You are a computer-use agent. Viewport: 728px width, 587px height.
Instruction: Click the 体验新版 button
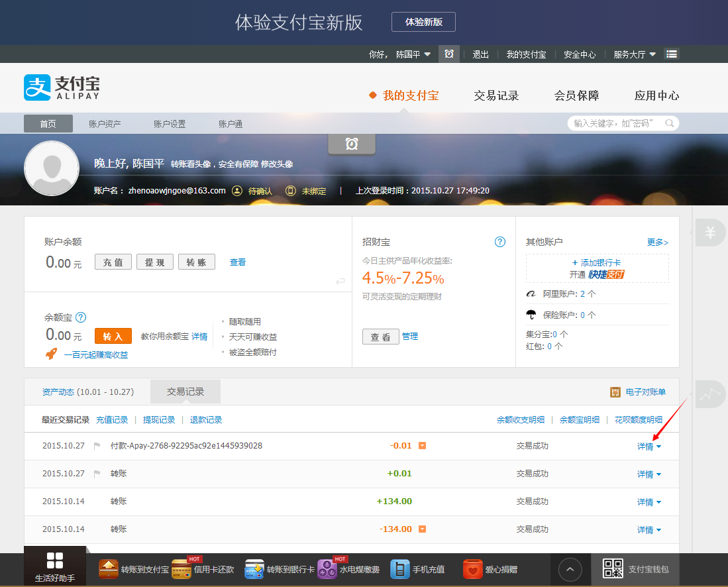coord(423,22)
